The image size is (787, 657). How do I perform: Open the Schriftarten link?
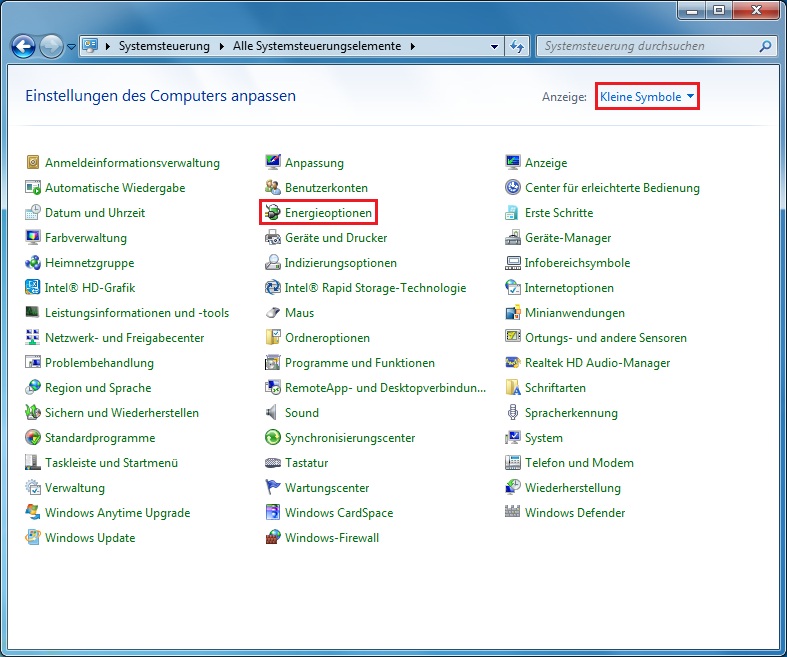tap(555, 388)
